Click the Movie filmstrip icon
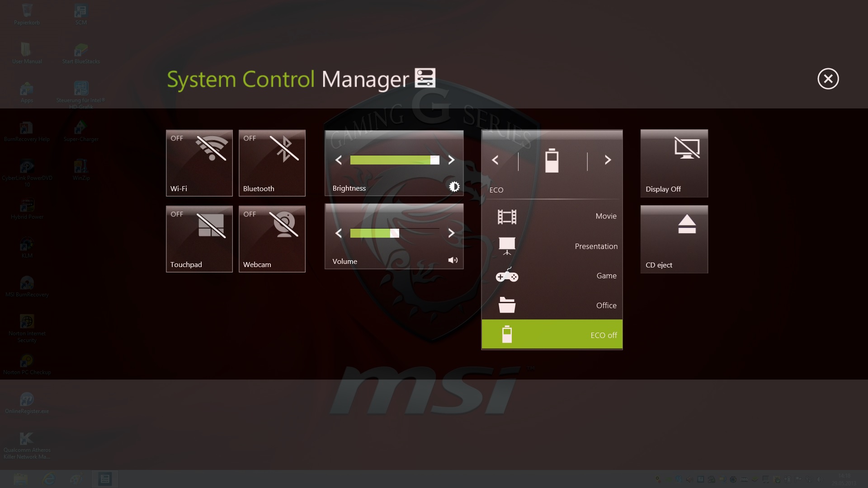Viewport: 868px width, 488px height. pyautogui.click(x=507, y=217)
